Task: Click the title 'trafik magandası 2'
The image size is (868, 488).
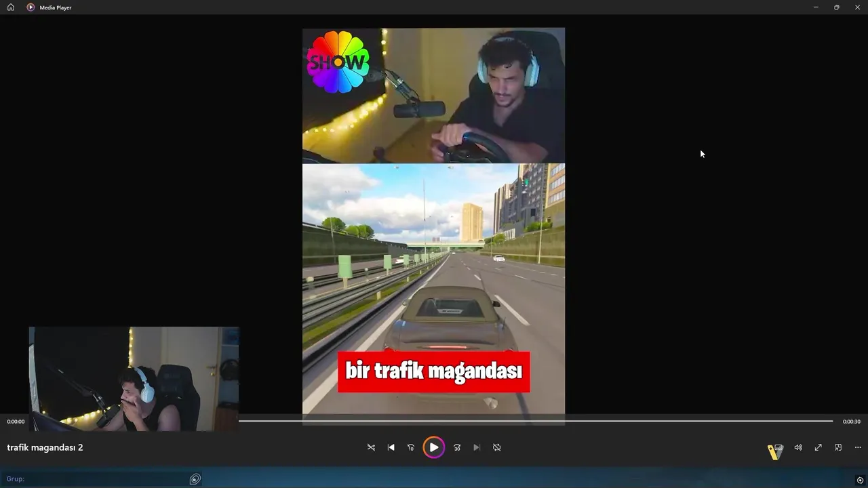Action: click(45, 447)
